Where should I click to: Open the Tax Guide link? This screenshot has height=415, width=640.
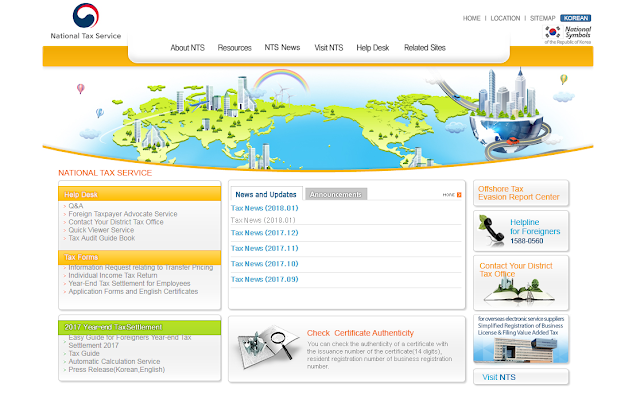pyautogui.click(x=84, y=353)
